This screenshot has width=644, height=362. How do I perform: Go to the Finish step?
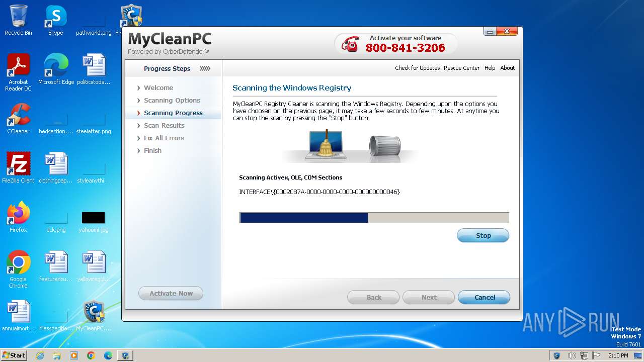pos(152,150)
